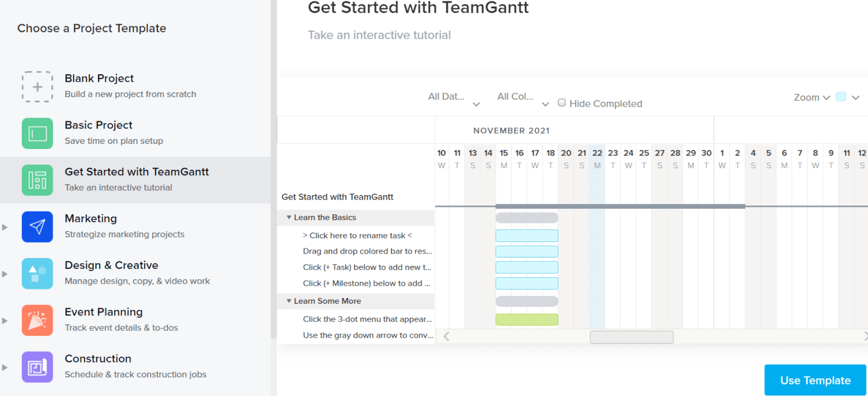868x396 pixels.
Task: Click the Use Template button
Action: pos(815,380)
